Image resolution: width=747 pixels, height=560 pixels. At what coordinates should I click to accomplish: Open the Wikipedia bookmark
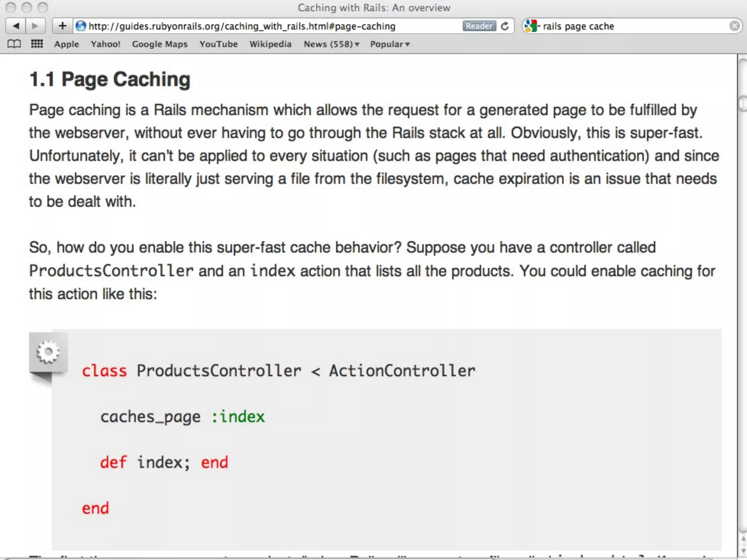(270, 44)
